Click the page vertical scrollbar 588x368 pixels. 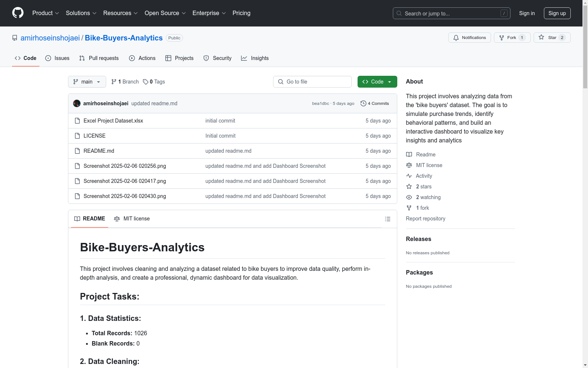[x=585, y=184]
